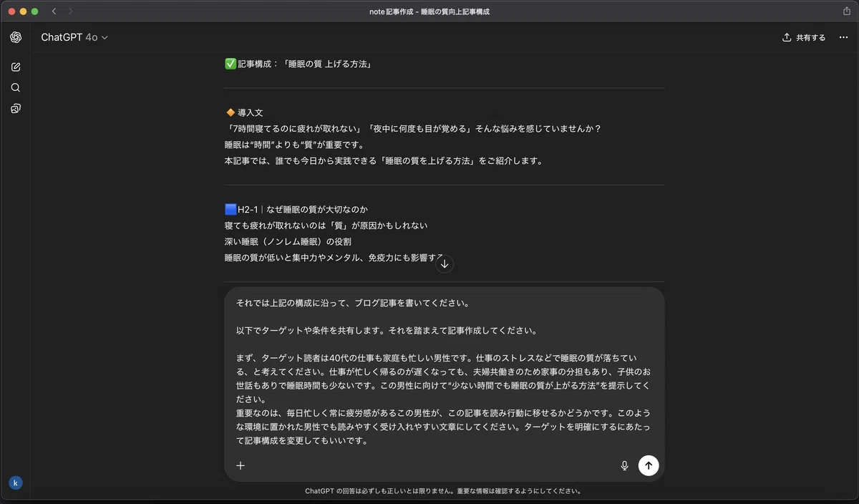
Task: Open chat search with the magnifier icon
Action: [16, 87]
